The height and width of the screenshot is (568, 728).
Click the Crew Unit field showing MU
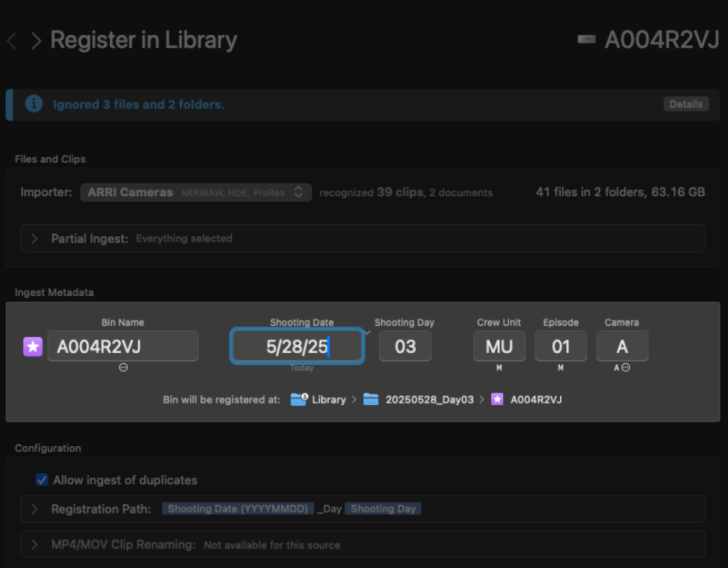coord(500,346)
